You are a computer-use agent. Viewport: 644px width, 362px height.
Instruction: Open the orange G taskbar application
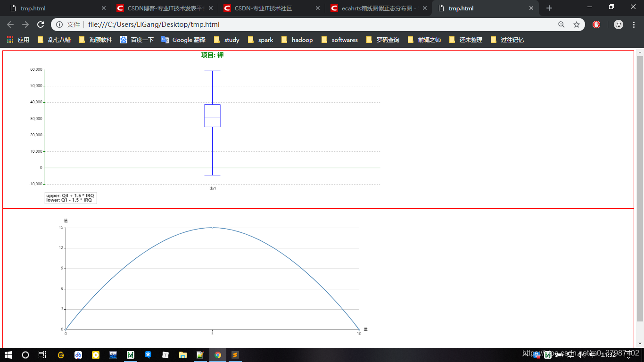pyautogui.click(x=61, y=355)
